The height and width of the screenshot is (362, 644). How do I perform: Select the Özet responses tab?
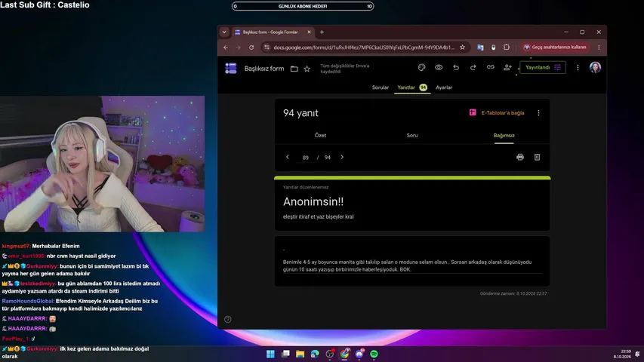click(x=320, y=136)
